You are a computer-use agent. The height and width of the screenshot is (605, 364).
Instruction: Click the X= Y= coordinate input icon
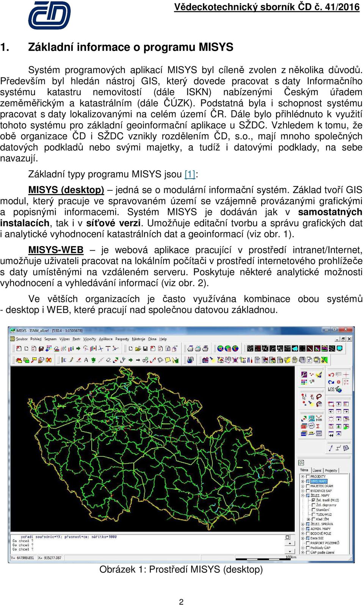tap(346, 382)
